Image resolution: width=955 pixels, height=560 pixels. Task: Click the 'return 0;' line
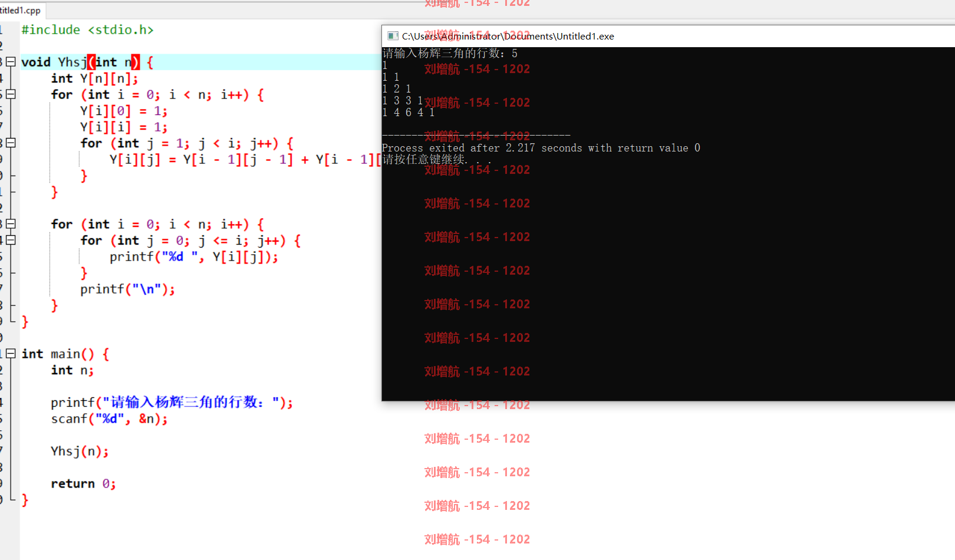tap(83, 483)
